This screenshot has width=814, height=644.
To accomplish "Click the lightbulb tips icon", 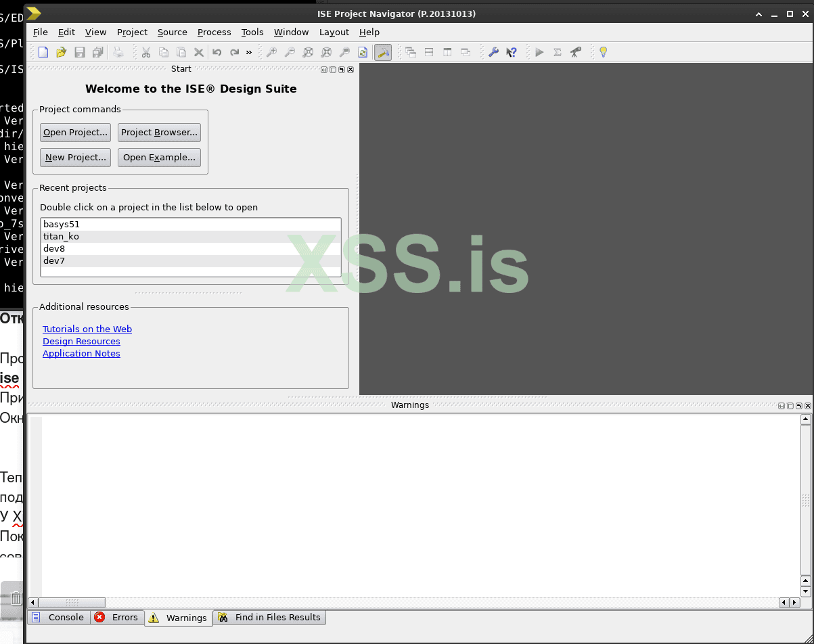I will (602, 52).
